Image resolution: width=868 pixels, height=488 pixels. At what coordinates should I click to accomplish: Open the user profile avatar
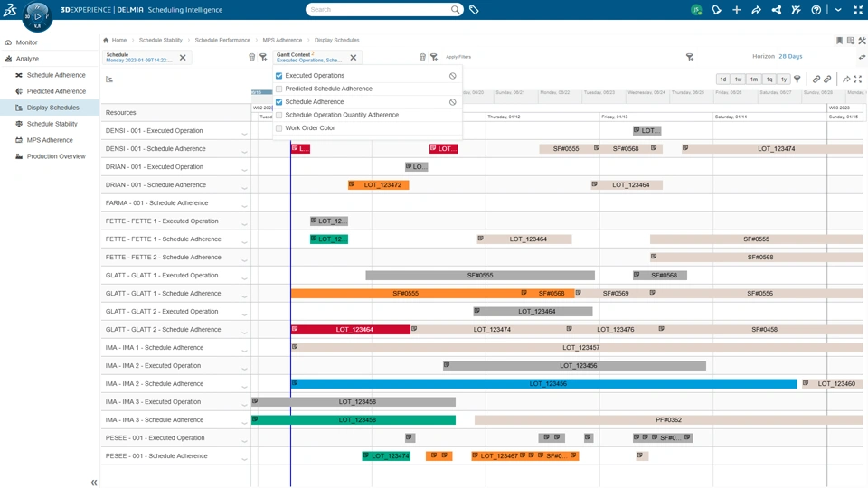pos(696,10)
